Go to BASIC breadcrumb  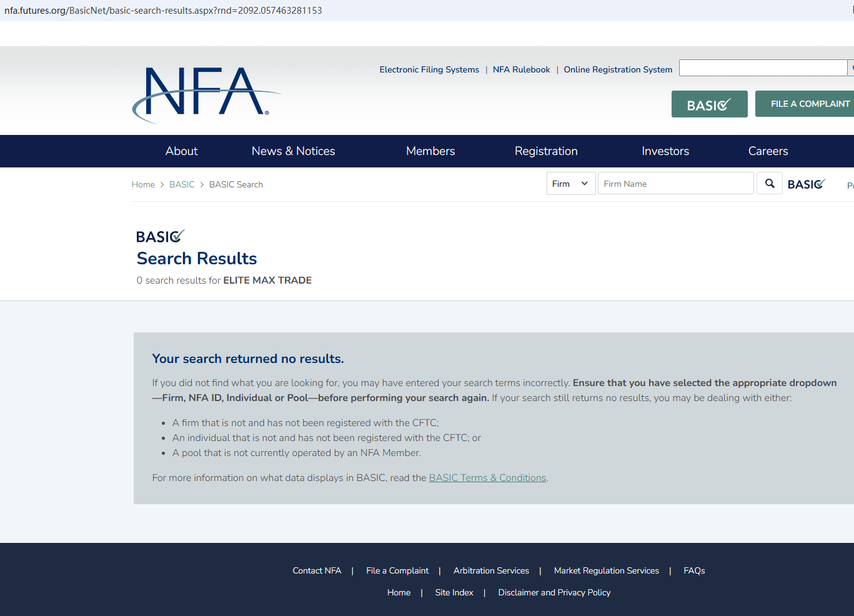click(x=182, y=184)
